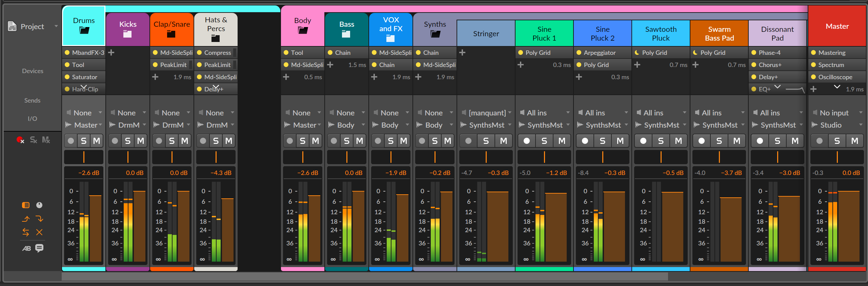Add a device to Kicks track
The image size is (868, 286).
pos(111,52)
